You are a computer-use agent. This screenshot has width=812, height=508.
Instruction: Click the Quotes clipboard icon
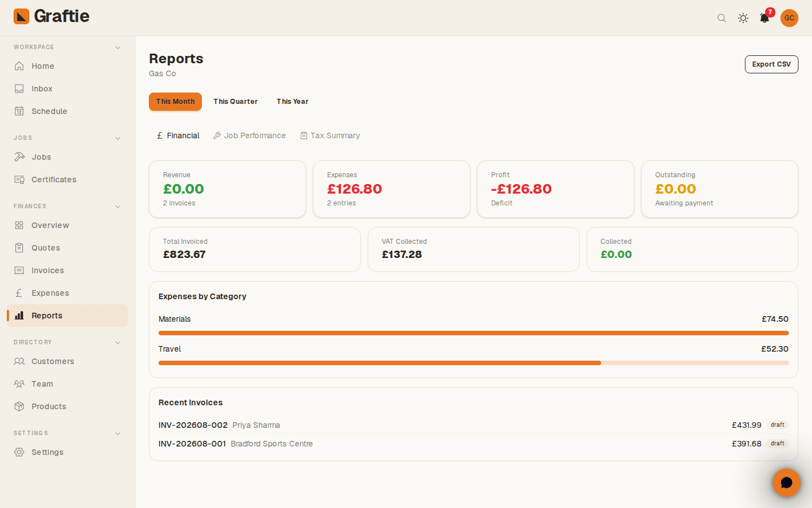click(x=19, y=248)
